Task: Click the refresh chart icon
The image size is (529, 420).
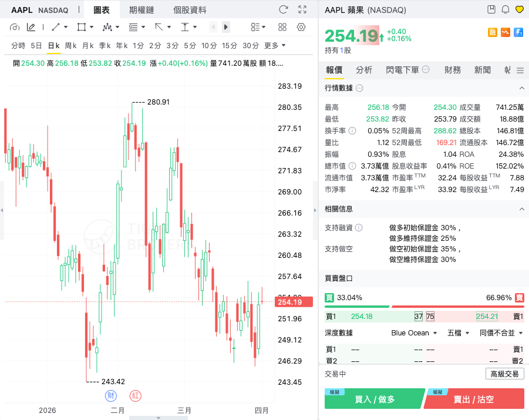Action: pyautogui.click(x=284, y=9)
